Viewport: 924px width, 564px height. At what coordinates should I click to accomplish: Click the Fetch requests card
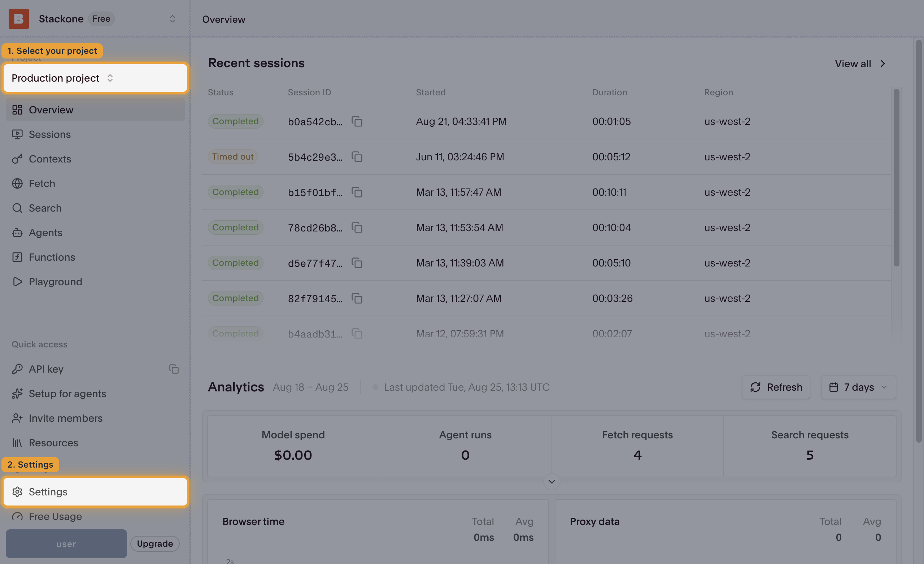[637, 446]
